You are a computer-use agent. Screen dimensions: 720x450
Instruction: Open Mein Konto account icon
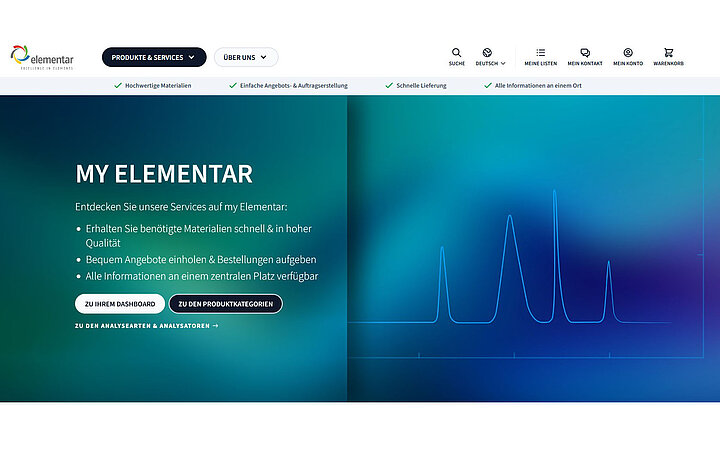click(x=628, y=52)
